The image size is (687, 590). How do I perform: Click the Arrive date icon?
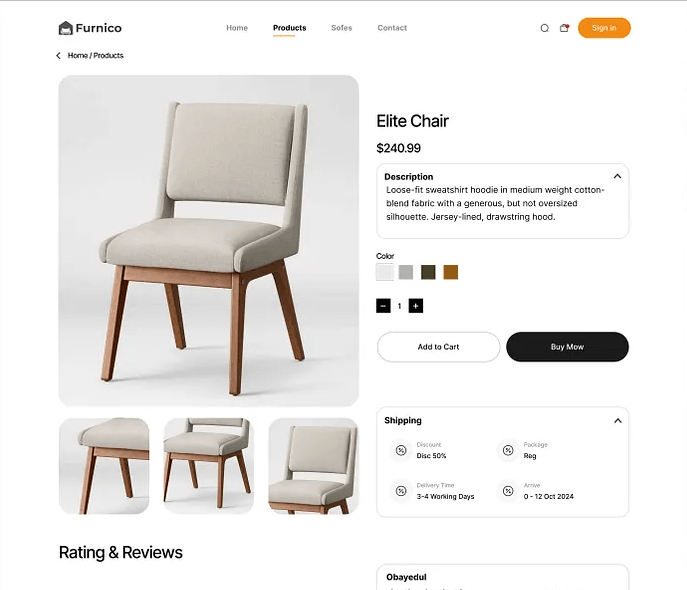coord(508,491)
